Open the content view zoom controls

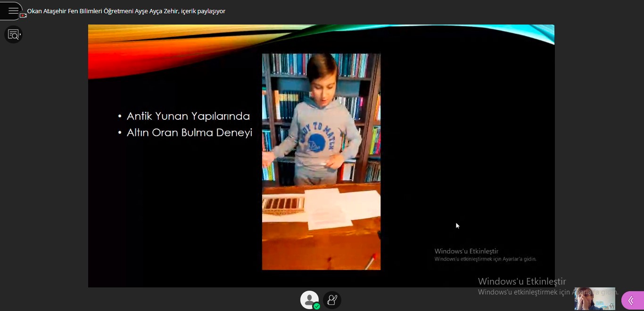[13, 34]
